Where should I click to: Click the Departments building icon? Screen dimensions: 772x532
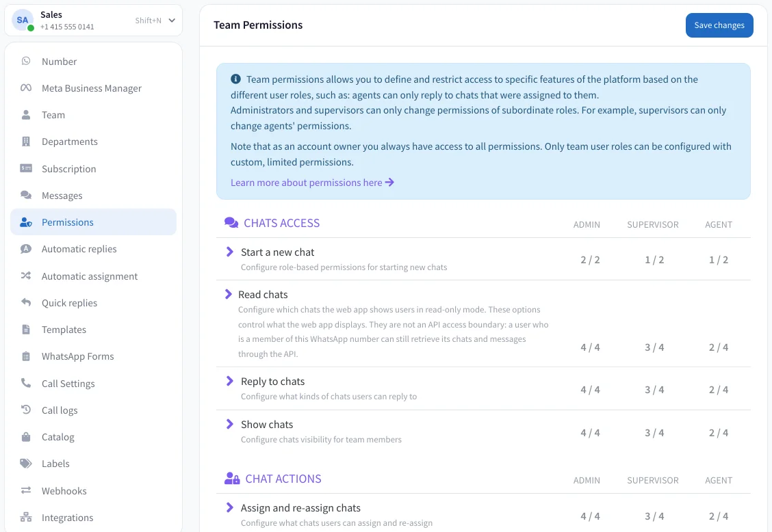tap(25, 142)
